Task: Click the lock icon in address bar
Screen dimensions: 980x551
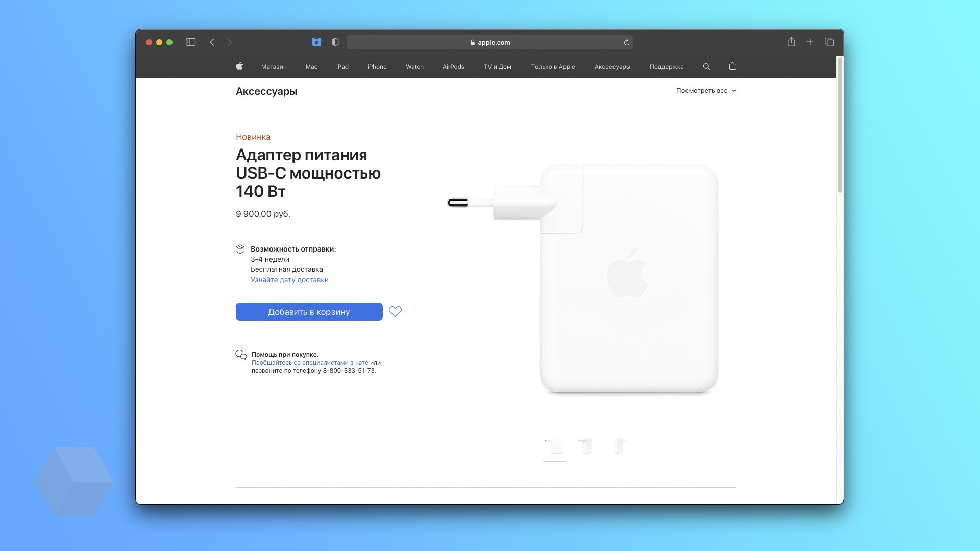Action: (473, 43)
